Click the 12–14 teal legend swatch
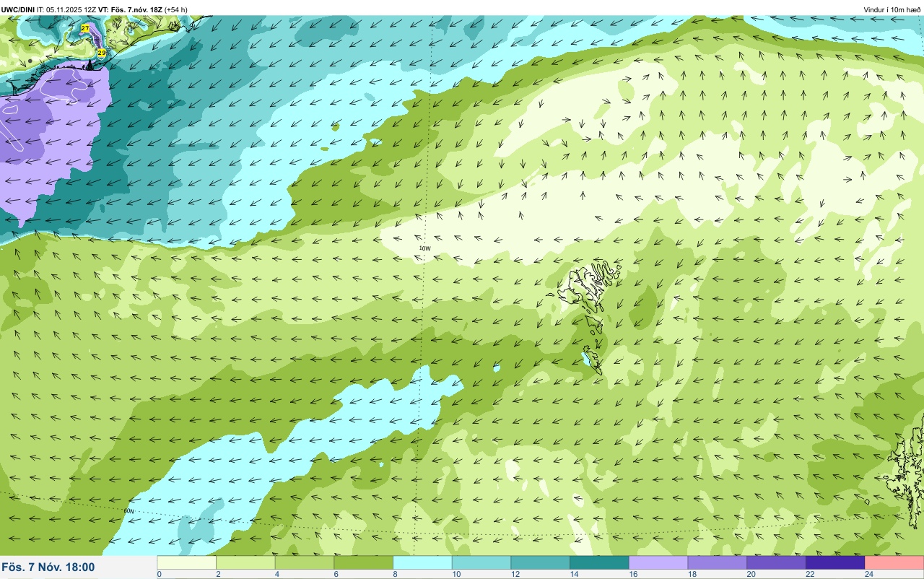Image resolution: width=924 pixels, height=579 pixels. pyautogui.click(x=540, y=562)
